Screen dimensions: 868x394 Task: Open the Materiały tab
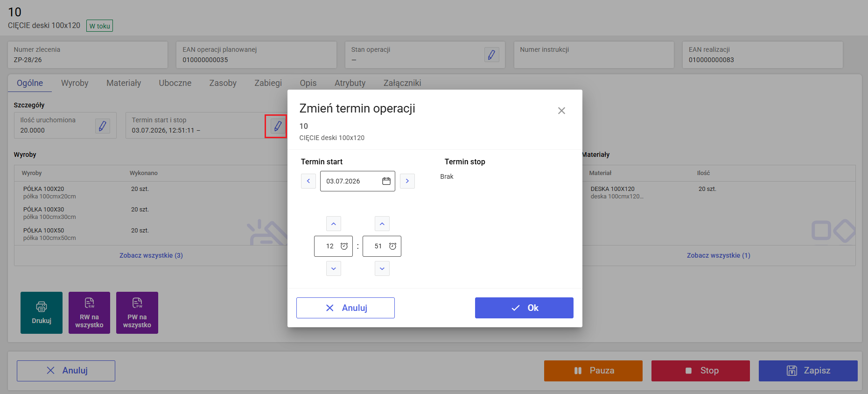124,83
